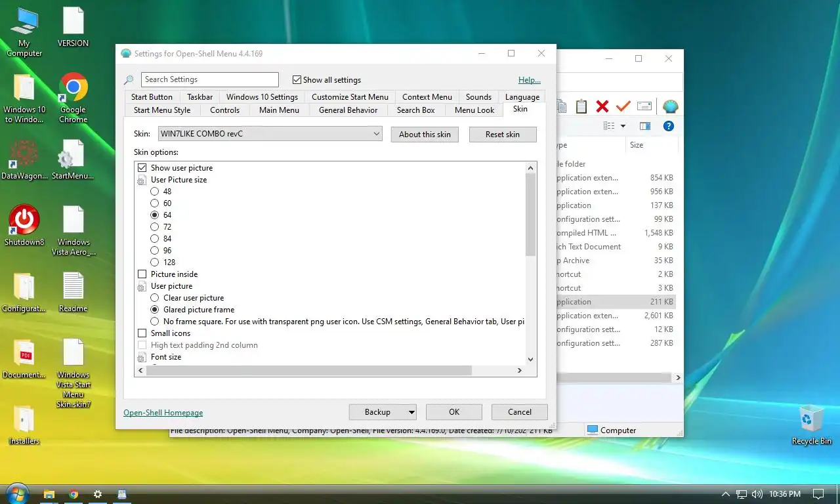Click the Copy pages icon in Explorer toolbar
The width and height of the screenshot is (840, 504).
562,106
